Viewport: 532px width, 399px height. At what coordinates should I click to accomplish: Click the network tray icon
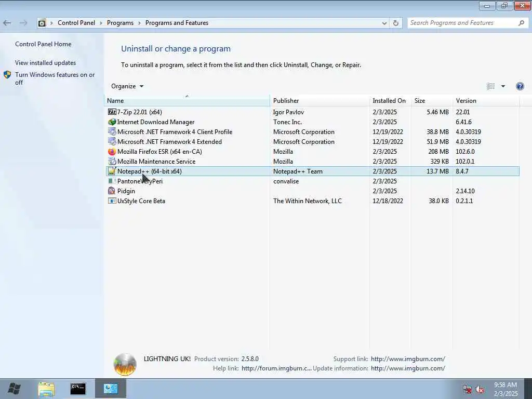[x=467, y=390]
